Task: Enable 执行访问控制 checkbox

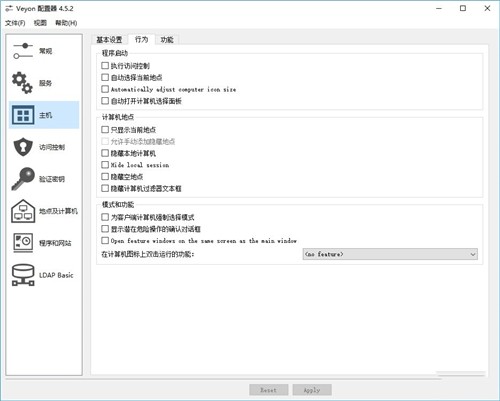Action: point(105,65)
